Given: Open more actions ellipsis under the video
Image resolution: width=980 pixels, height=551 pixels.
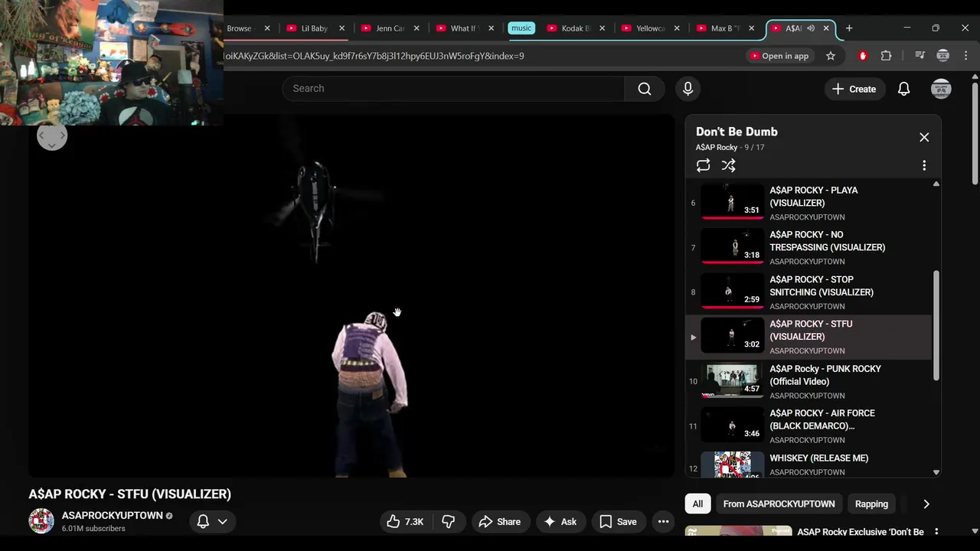Looking at the screenshot, I should point(663,521).
